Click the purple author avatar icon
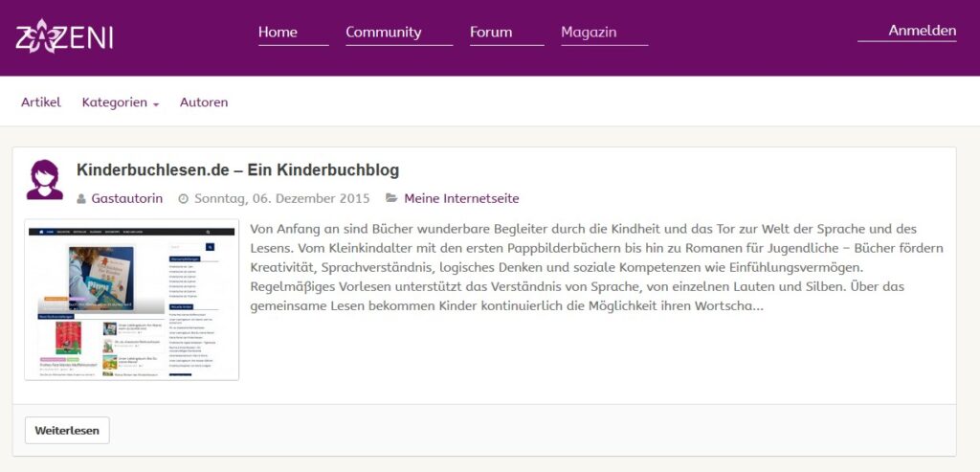Screen dimensions: 980x472 pyautogui.click(x=45, y=180)
